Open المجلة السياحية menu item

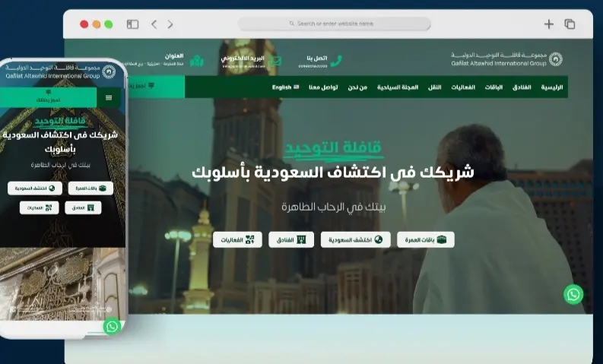coord(398,87)
